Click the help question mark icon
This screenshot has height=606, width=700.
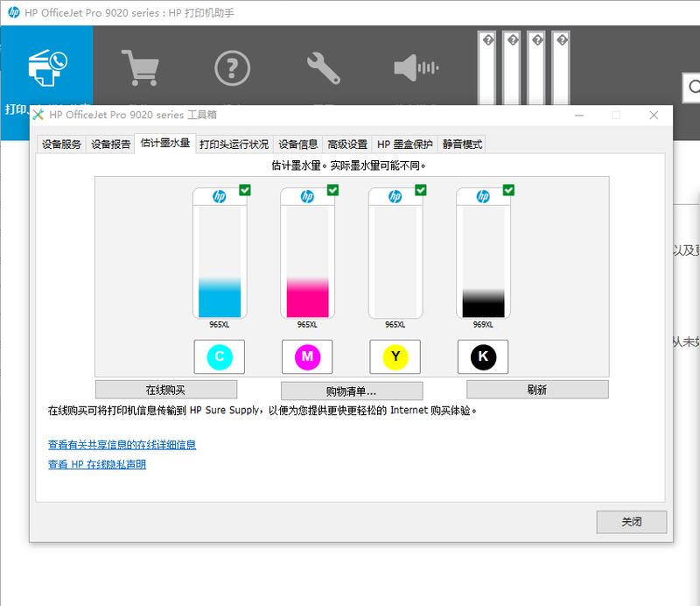tap(231, 67)
